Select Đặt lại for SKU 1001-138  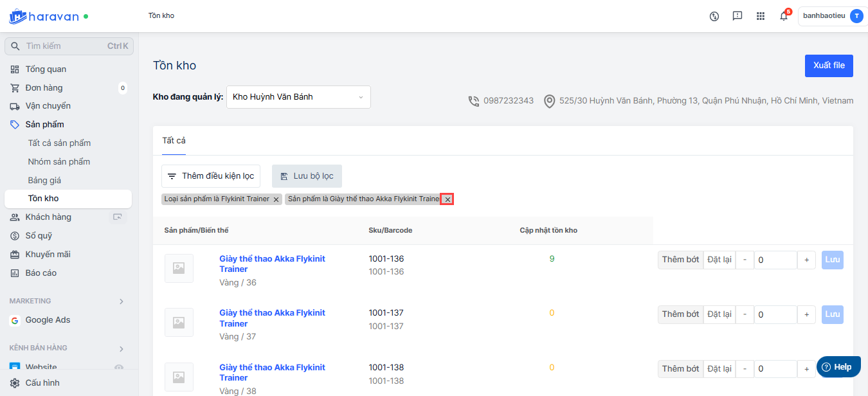tap(719, 369)
